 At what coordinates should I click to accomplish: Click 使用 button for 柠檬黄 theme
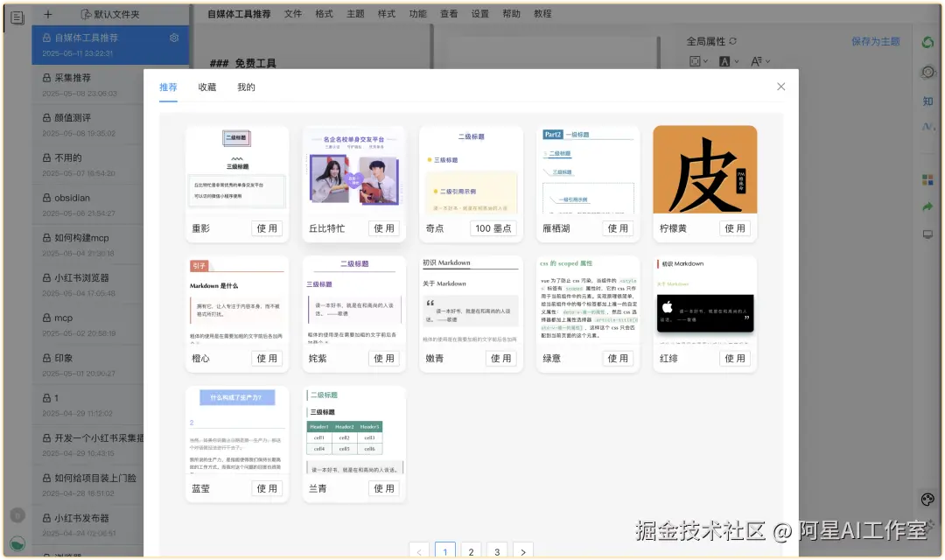click(x=735, y=227)
